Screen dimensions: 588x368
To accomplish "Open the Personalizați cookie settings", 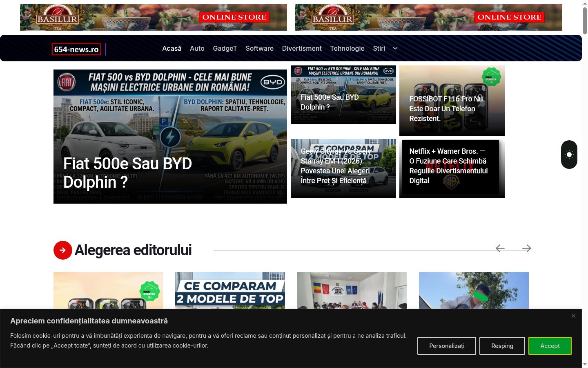I will (x=447, y=346).
